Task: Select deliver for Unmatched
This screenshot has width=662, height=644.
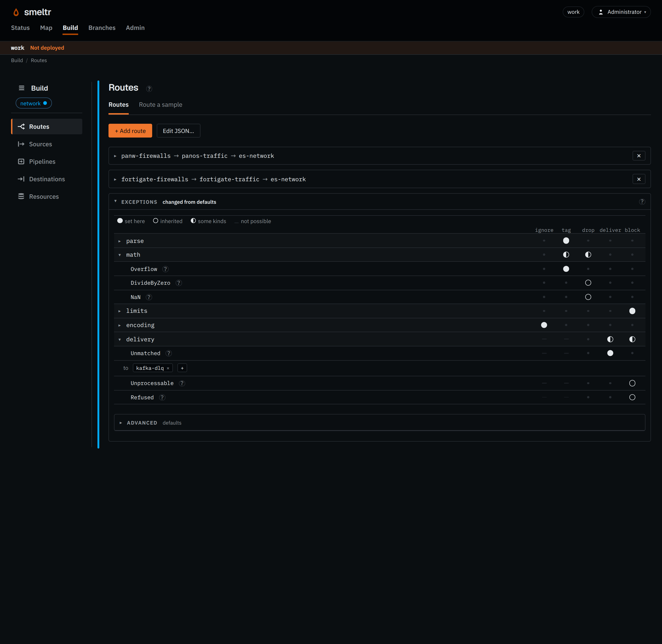Action: tap(610, 353)
